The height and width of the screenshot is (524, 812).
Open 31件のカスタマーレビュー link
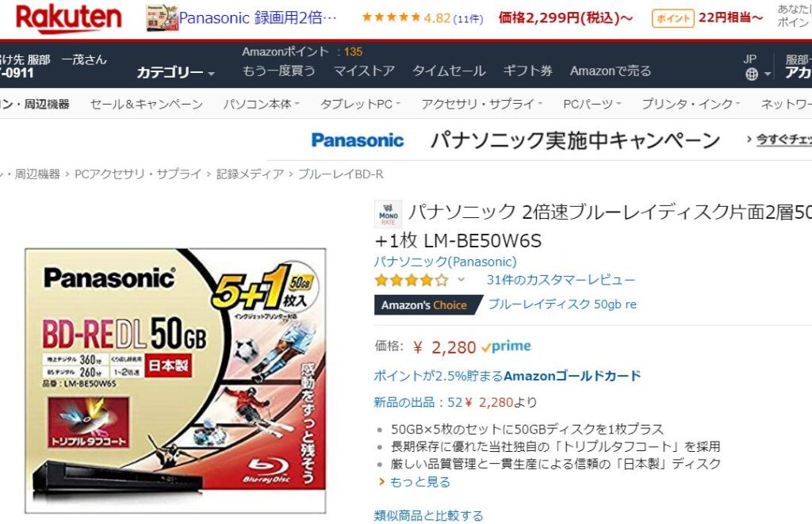coord(561,280)
